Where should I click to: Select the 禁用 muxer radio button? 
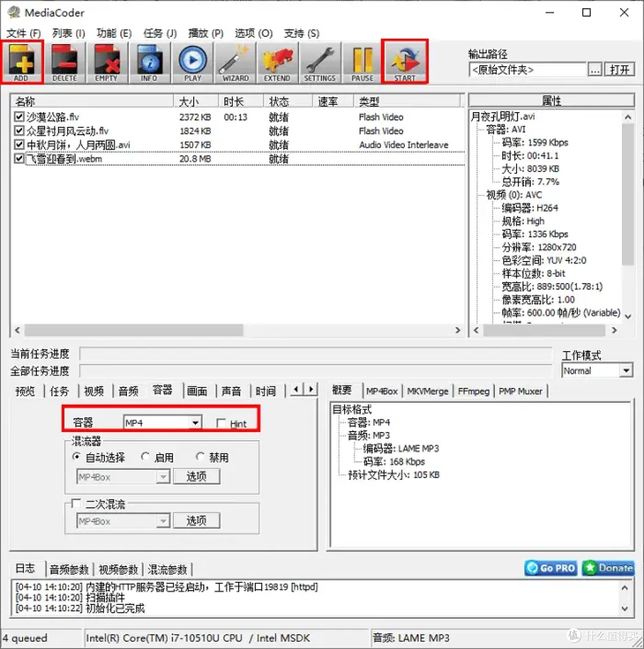coord(200,457)
